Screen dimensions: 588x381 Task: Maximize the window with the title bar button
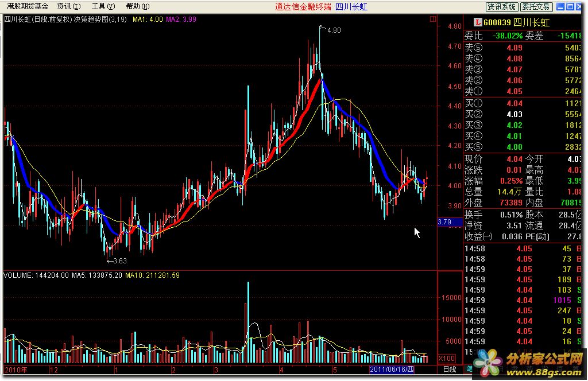570,7
